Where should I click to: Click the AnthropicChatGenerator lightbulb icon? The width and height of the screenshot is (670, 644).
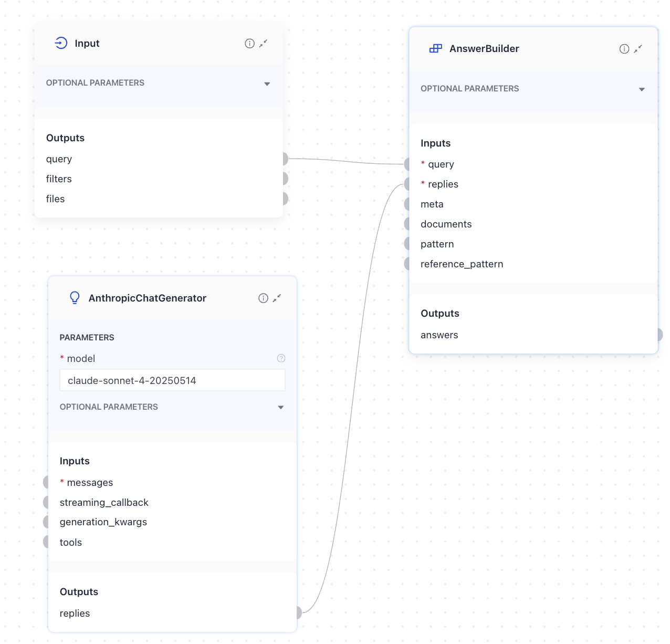pyautogui.click(x=75, y=298)
